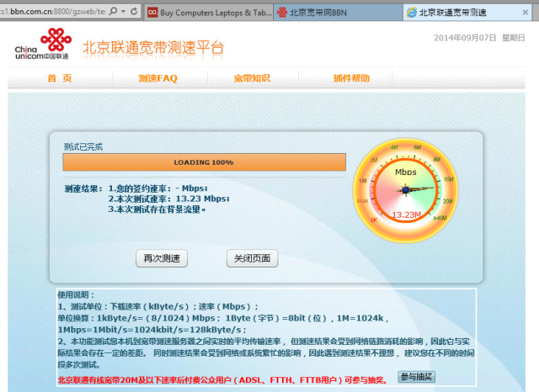Click the Mbps speedometer gauge
539x392 pixels.
406,190
